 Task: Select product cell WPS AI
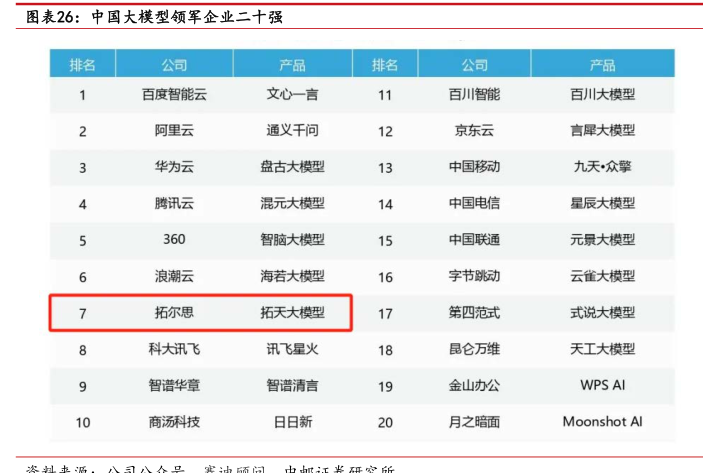point(603,385)
